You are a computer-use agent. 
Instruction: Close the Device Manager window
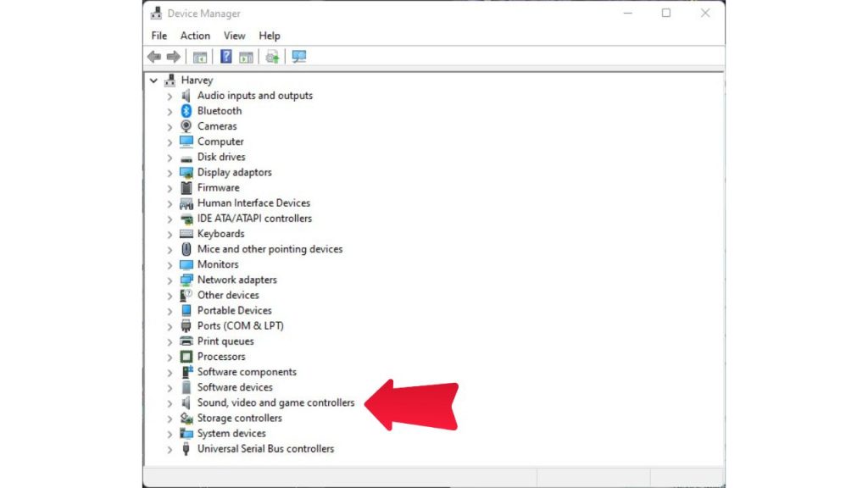coord(704,13)
